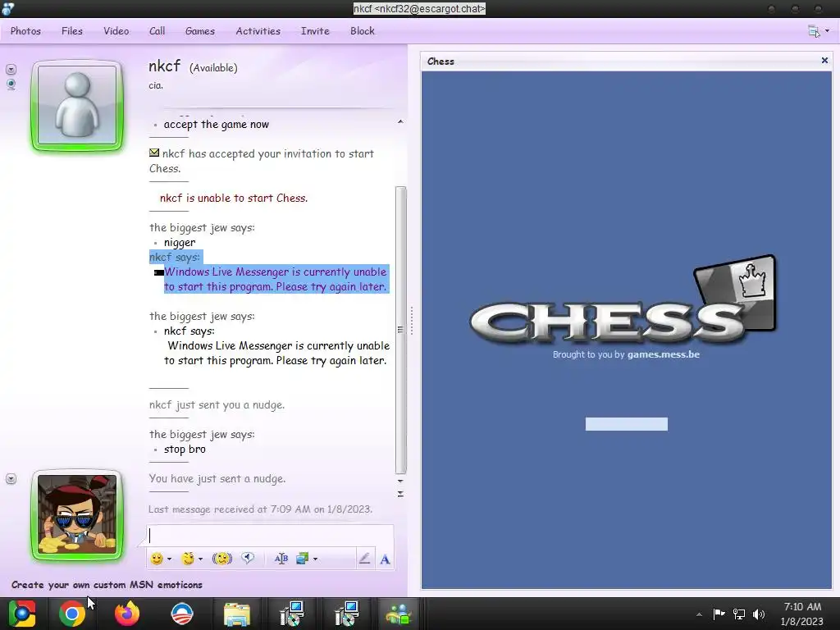This screenshot has height=630, width=840.
Task: Click 'You have just sent a nudge.' text
Action: tap(217, 478)
